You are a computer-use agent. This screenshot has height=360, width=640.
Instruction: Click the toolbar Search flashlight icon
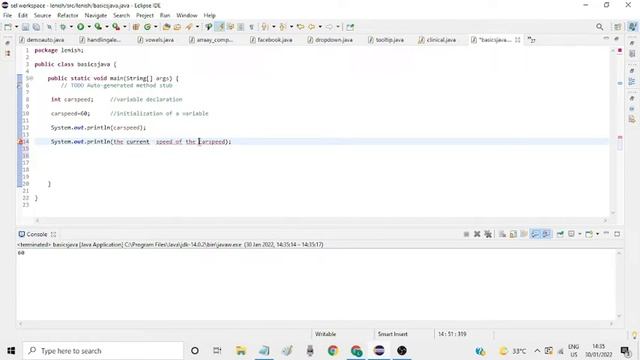tap(189, 27)
